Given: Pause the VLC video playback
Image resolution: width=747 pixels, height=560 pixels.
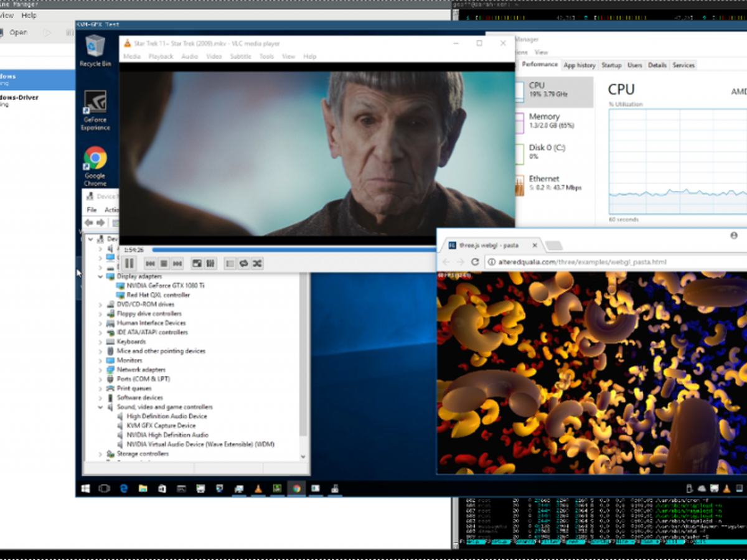Looking at the screenshot, I should (129, 263).
